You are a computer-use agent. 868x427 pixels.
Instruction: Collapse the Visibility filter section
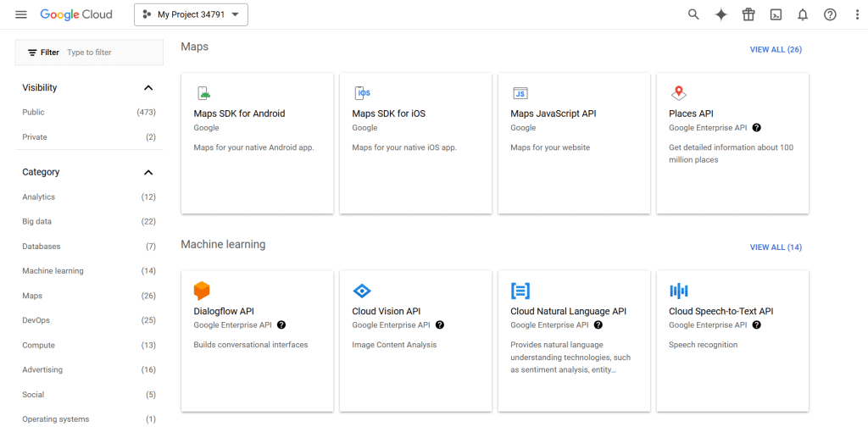click(148, 88)
